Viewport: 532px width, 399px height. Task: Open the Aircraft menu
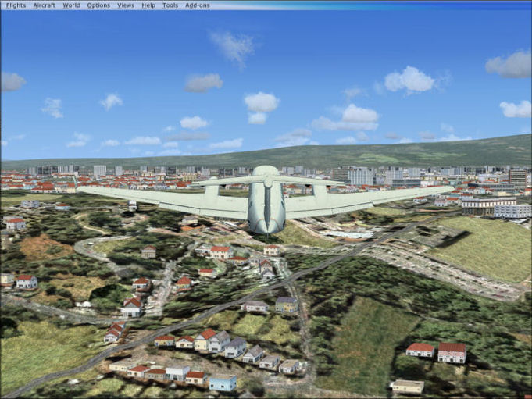pyautogui.click(x=44, y=5)
